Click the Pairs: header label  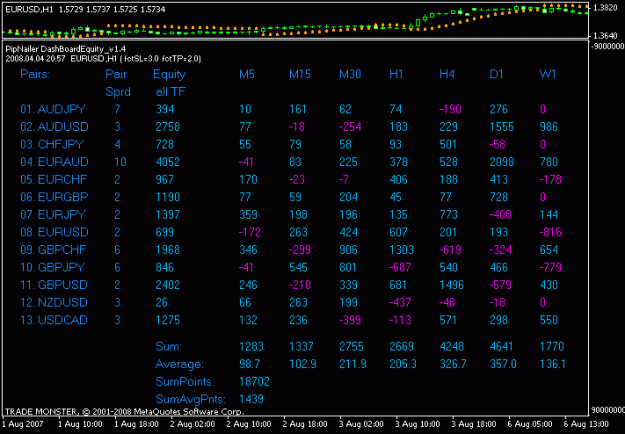click(x=35, y=74)
